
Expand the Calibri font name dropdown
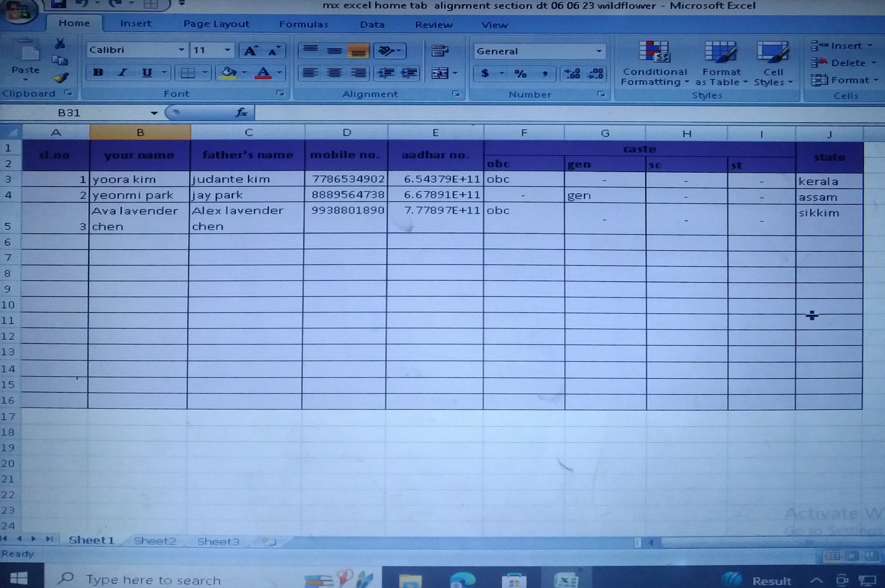(x=181, y=50)
